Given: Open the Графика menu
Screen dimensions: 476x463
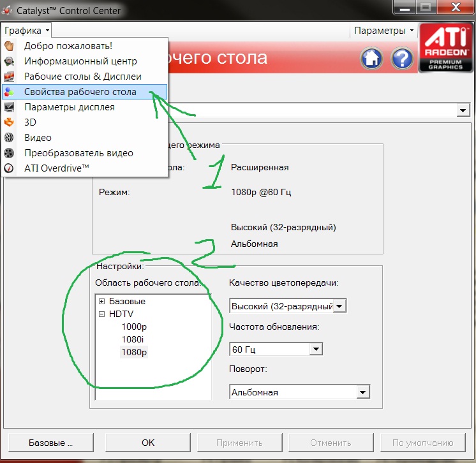Looking at the screenshot, I should (27, 31).
